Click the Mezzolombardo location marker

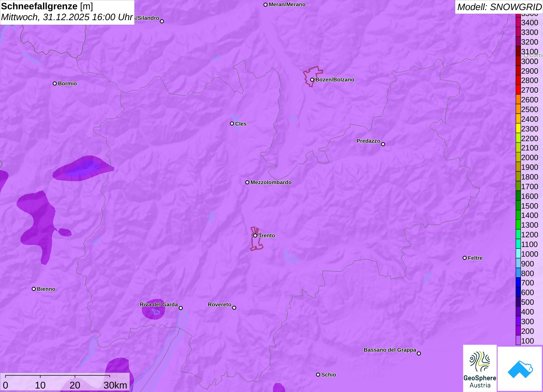click(247, 182)
